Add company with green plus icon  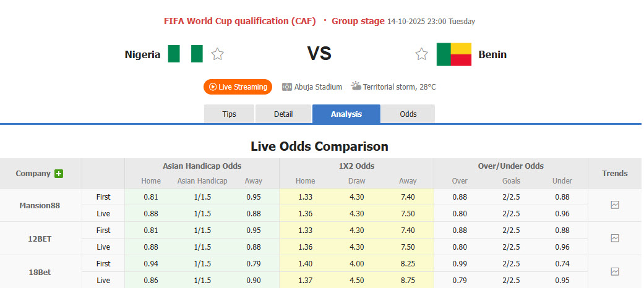click(x=59, y=174)
